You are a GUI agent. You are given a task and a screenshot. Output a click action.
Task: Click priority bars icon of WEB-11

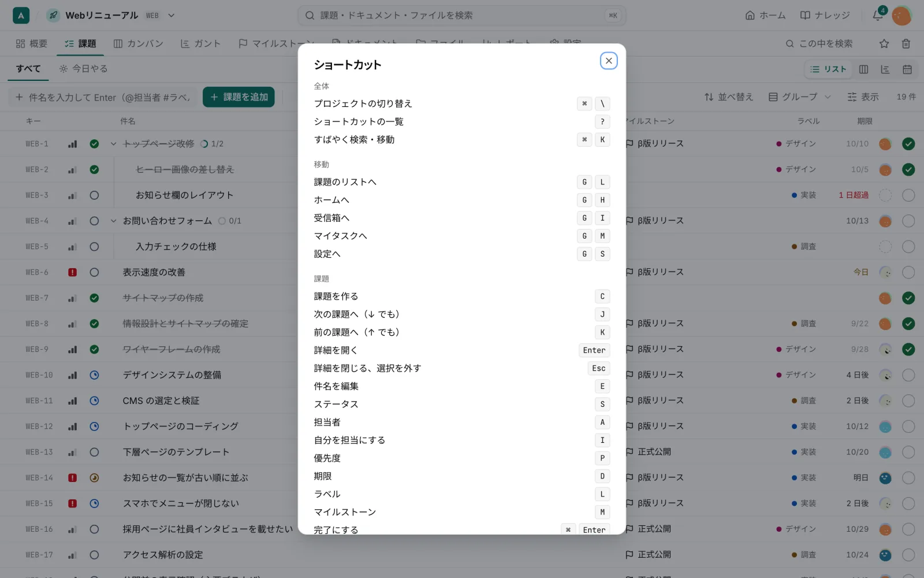tap(72, 401)
